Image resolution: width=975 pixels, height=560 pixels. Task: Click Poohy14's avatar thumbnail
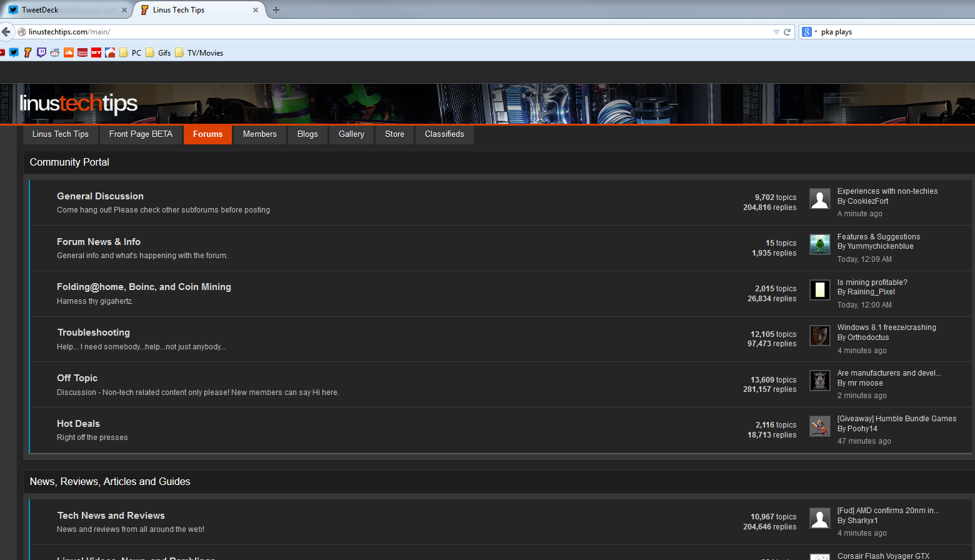point(819,426)
